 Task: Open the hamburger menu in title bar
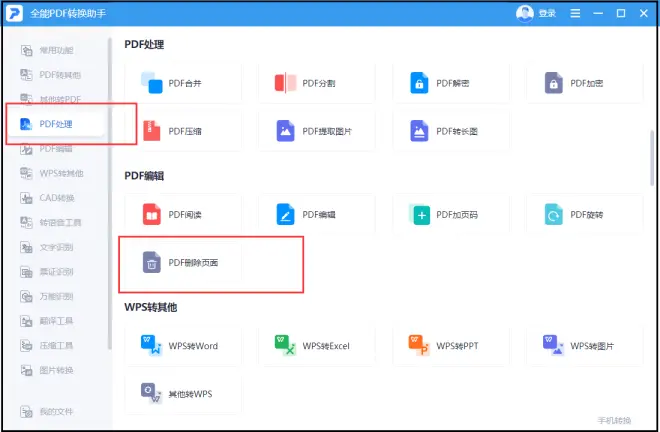click(x=575, y=13)
